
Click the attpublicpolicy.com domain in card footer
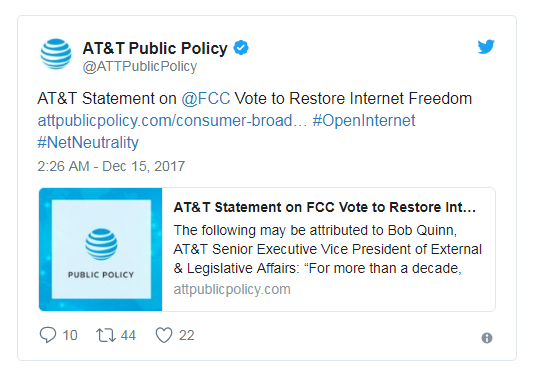[x=232, y=289]
